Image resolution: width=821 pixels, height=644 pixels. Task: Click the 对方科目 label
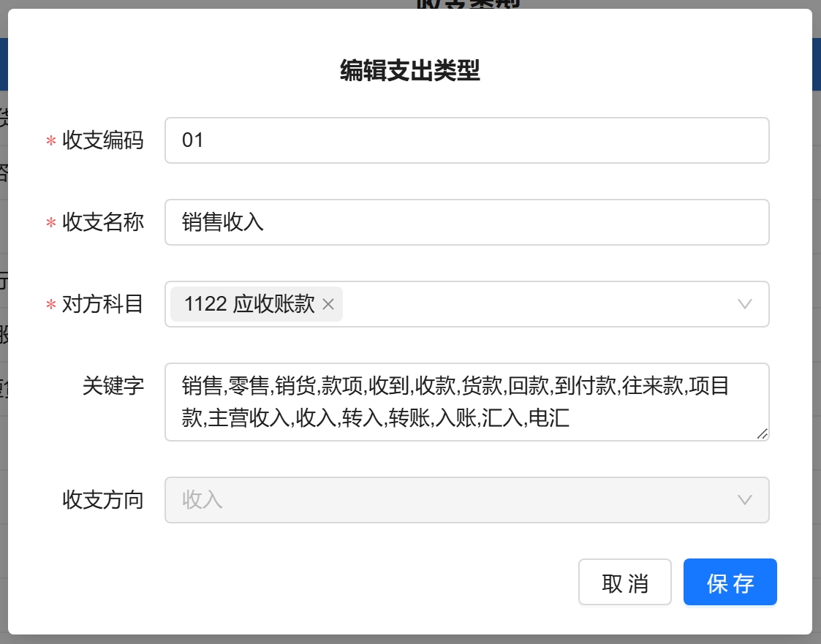102,304
